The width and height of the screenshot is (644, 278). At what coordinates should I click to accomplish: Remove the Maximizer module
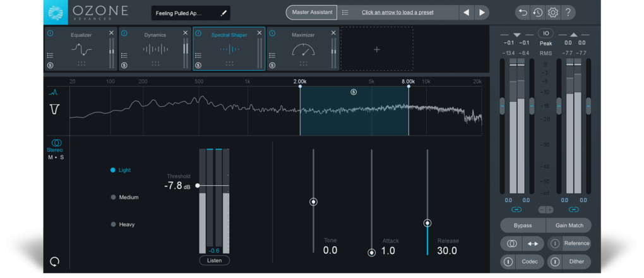tap(333, 33)
